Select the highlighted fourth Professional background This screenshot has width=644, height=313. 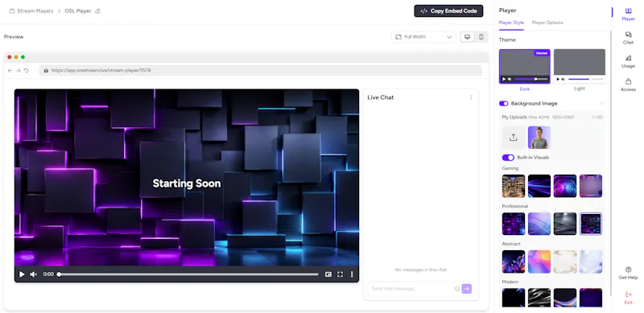[591, 224]
